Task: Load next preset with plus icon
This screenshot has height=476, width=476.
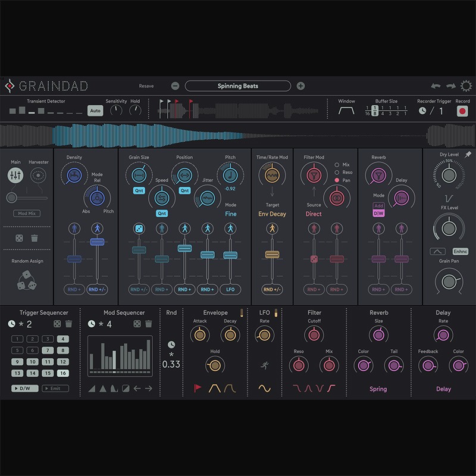Action: (300, 86)
